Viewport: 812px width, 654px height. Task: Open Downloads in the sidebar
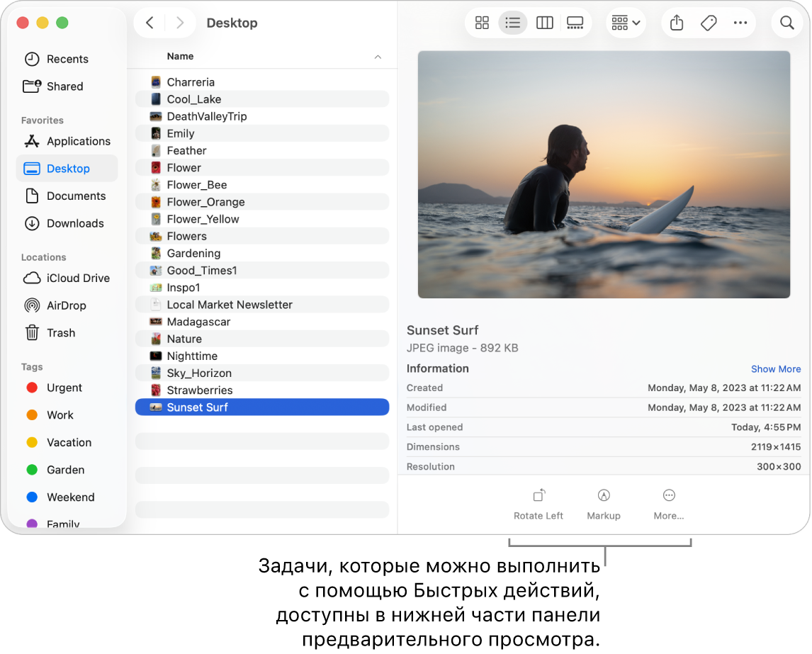(75, 223)
